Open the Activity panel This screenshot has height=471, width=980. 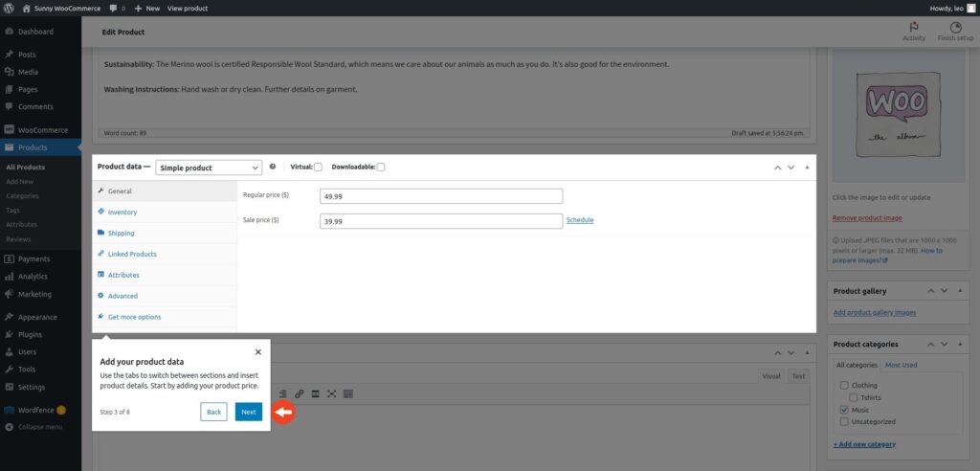point(914,32)
